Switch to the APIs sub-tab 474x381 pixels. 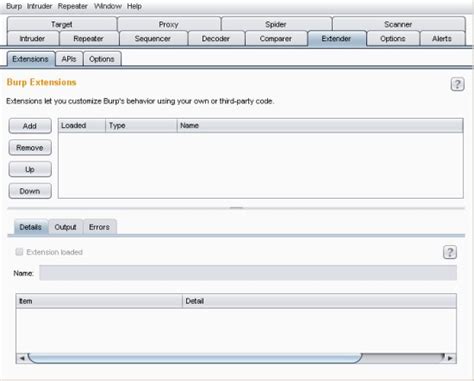tap(69, 59)
